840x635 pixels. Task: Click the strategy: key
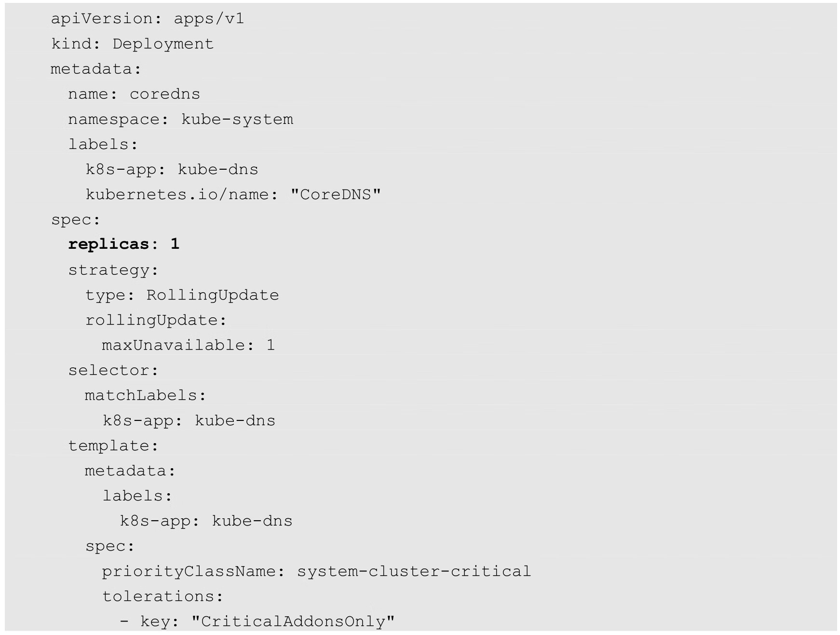click(113, 270)
